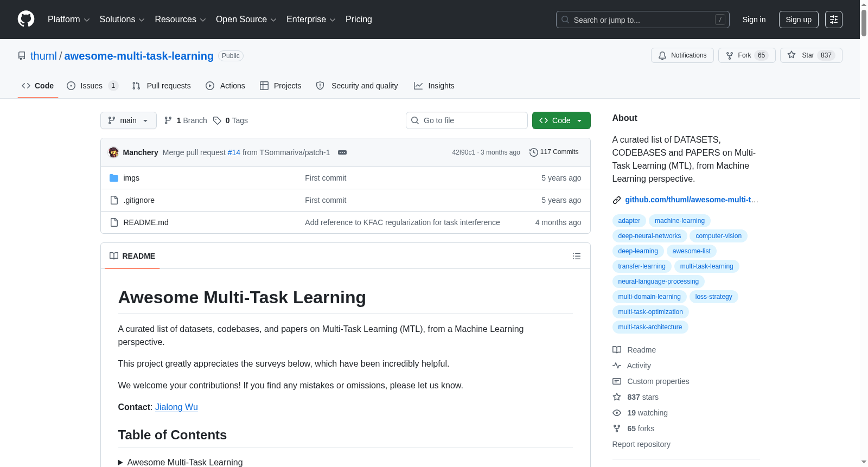Open the First commit message for imgs
Image resolution: width=868 pixels, height=467 pixels.
click(x=325, y=178)
